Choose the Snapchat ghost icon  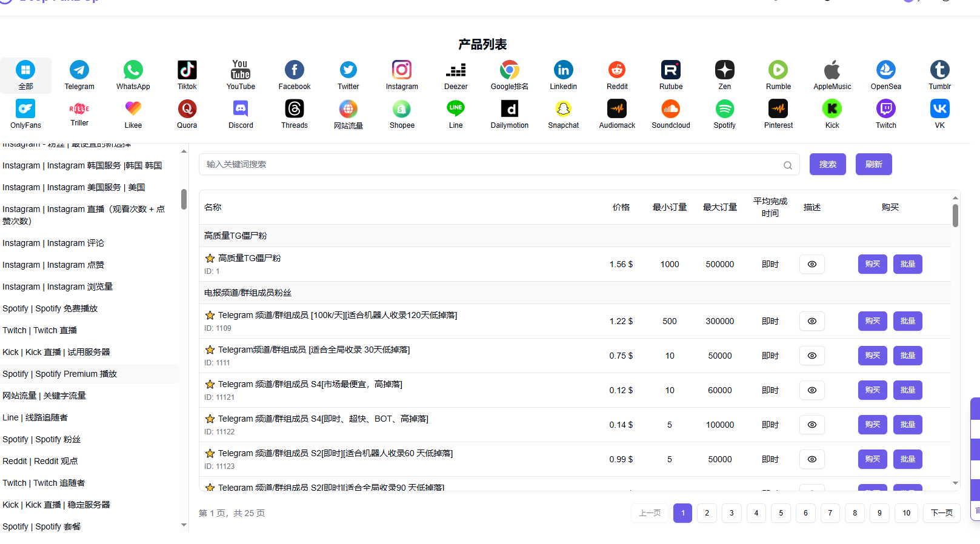pyautogui.click(x=564, y=108)
